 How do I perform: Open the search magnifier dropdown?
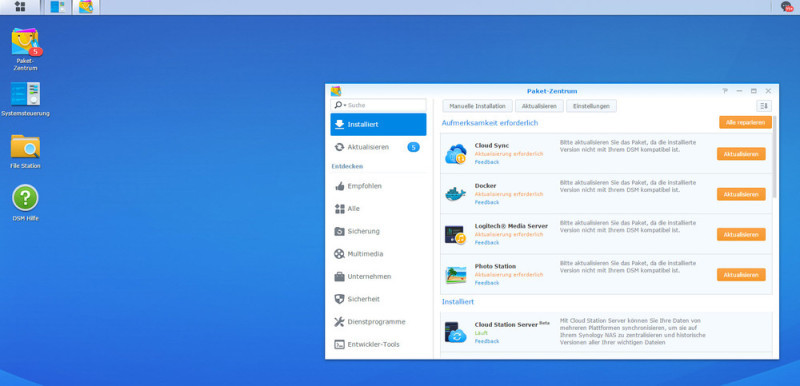(340, 105)
